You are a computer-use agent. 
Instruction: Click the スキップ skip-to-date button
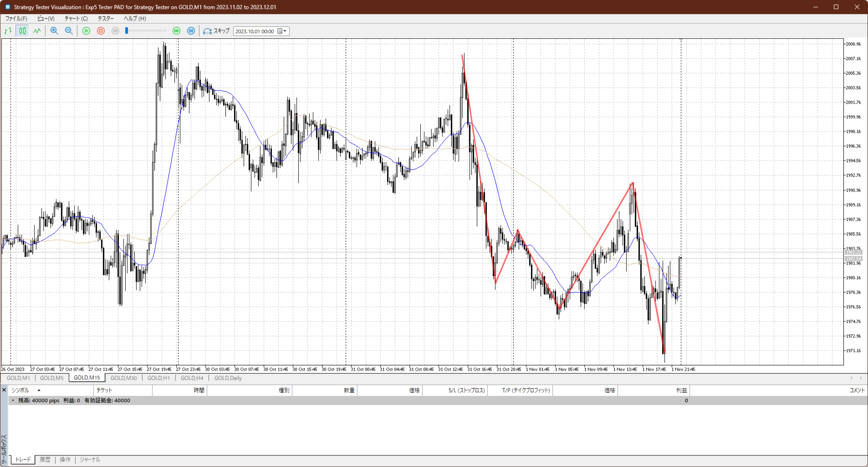217,31
